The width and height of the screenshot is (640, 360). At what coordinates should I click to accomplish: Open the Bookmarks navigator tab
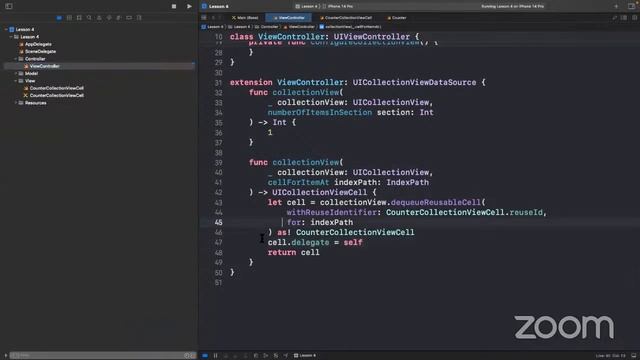click(x=79, y=18)
